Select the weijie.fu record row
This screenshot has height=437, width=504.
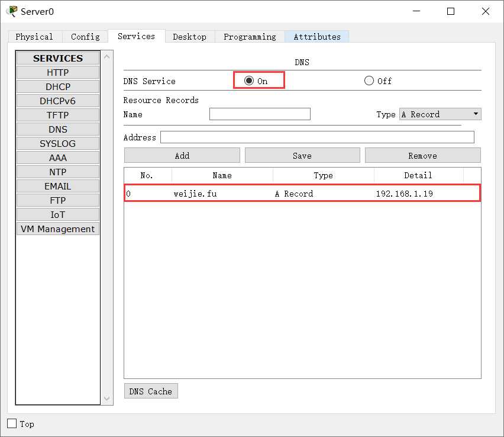(x=302, y=193)
